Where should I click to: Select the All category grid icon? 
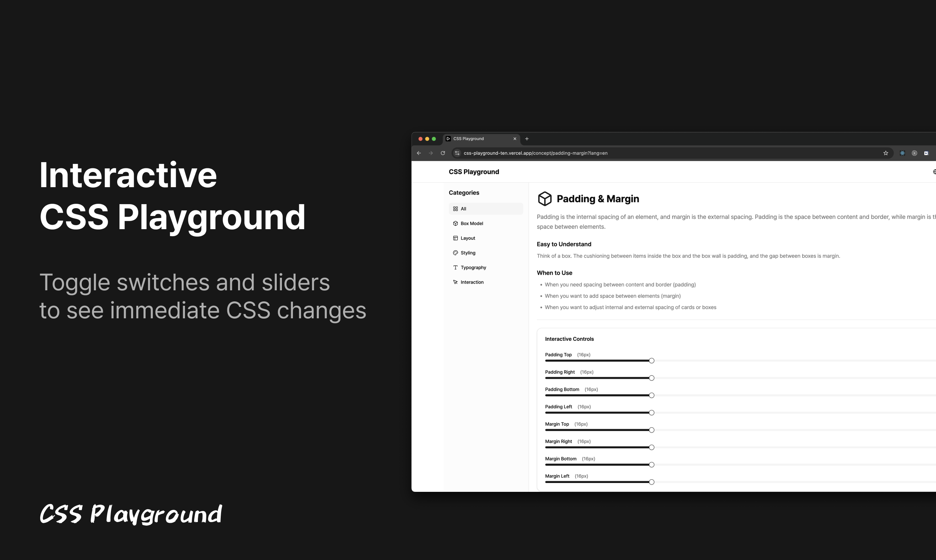point(455,209)
